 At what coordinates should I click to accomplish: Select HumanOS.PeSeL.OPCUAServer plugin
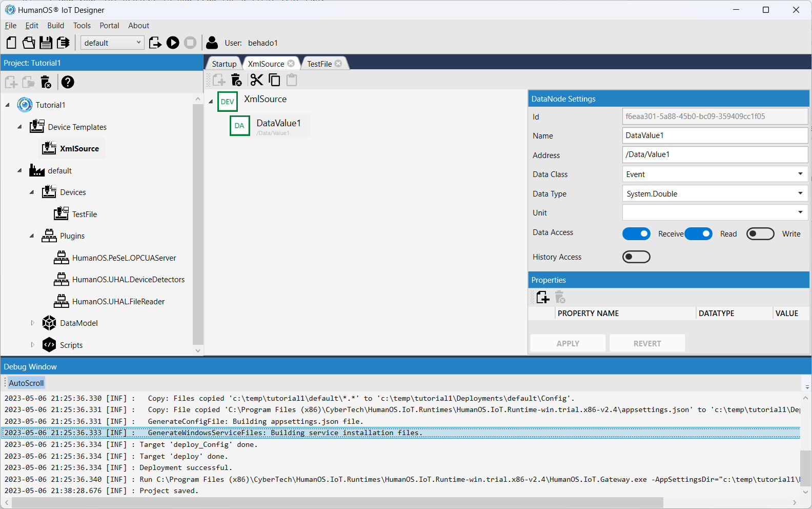click(x=124, y=258)
